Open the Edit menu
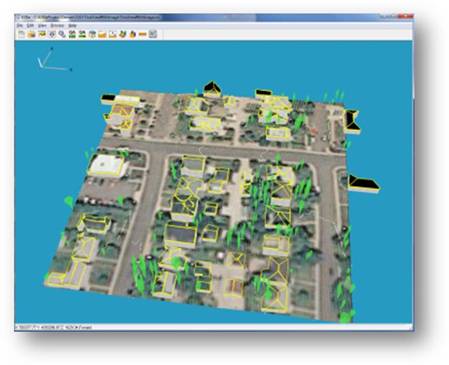This screenshot has height=365, width=449. [x=30, y=26]
